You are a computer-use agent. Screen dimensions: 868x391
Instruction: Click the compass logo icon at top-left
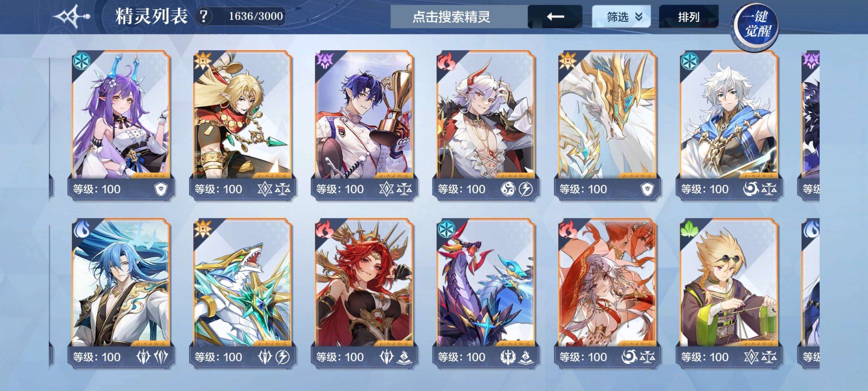pos(71,17)
